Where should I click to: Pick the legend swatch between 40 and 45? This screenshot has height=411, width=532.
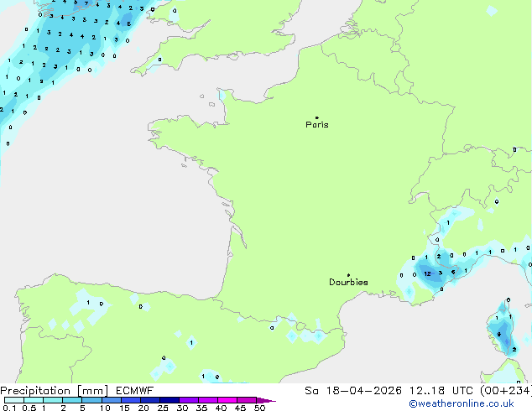(227, 400)
